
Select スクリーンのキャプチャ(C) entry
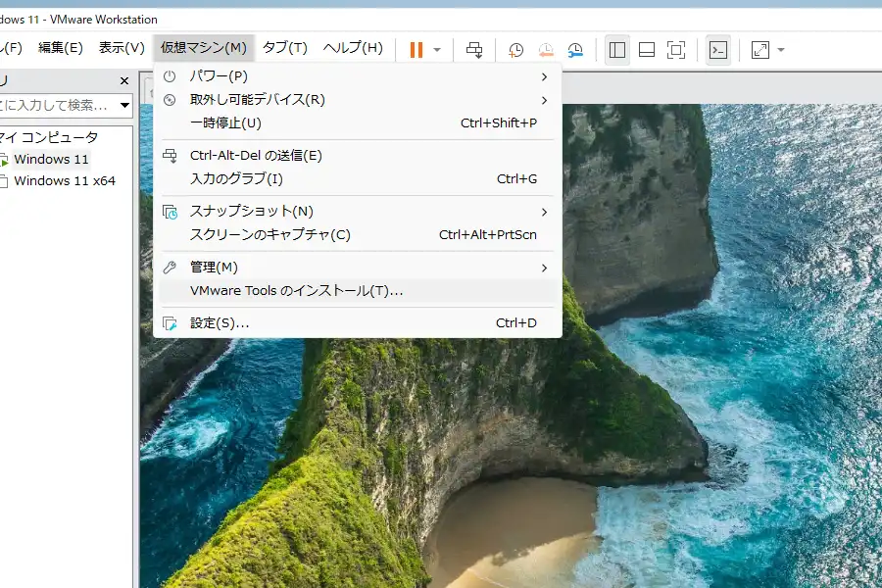coord(357,234)
